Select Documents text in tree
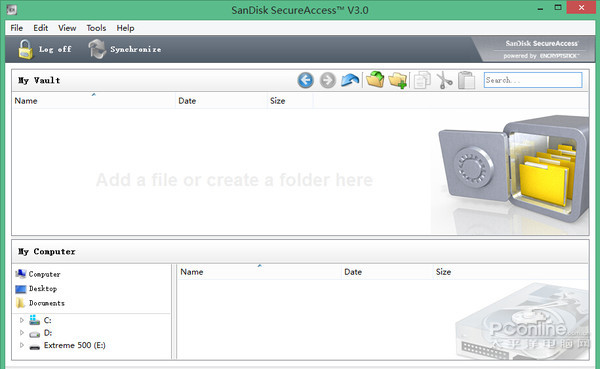This screenshot has height=369, width=600. [47, 303]
